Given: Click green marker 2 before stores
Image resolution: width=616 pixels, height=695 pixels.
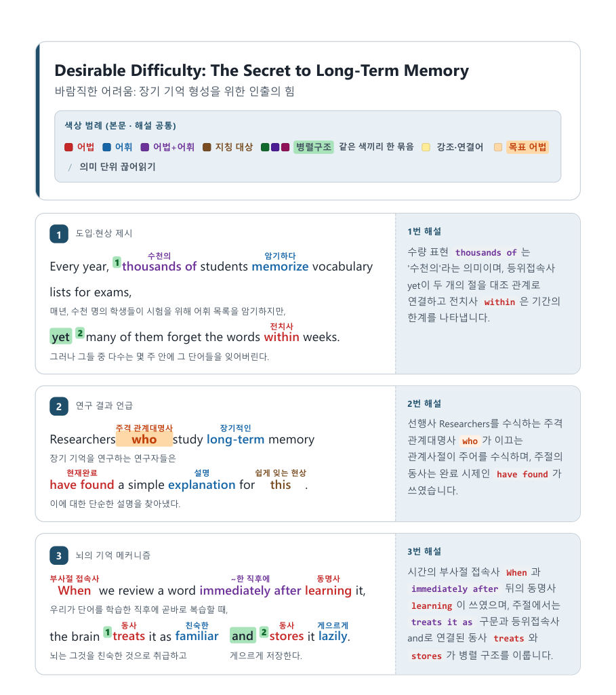Looking at the screenshot, I should click(264, 632).
